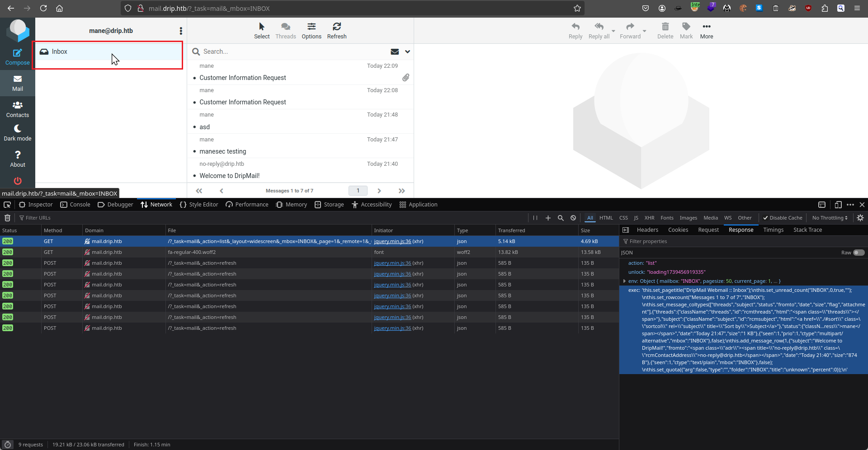
Task: Select the XHR request filter
Action: pyautogui.click(x=649, y=218)
